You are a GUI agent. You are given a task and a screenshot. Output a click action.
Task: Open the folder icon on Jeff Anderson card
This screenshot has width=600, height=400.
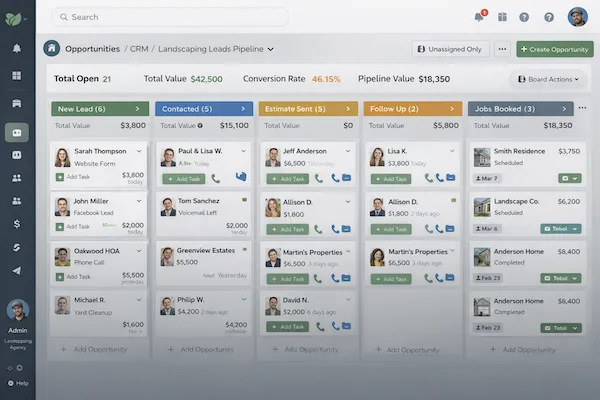(x=347, y=178)
